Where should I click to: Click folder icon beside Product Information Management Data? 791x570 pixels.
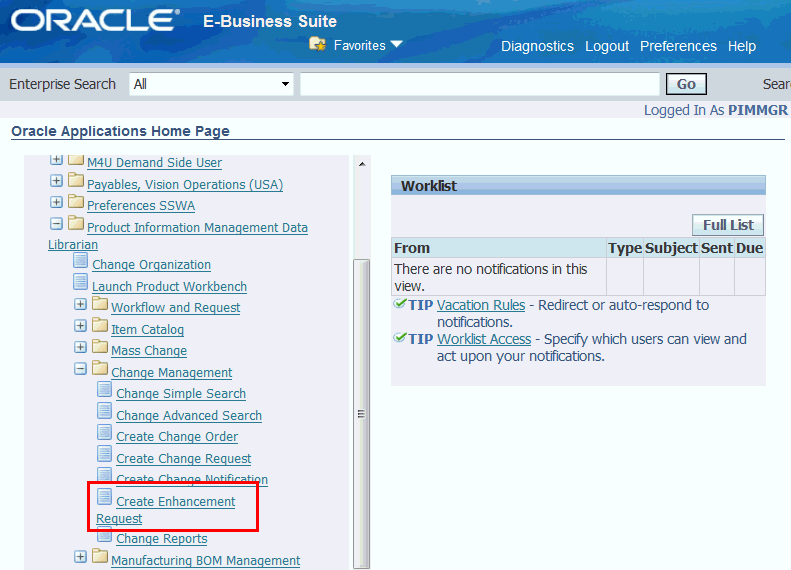[x=76, y=222]
